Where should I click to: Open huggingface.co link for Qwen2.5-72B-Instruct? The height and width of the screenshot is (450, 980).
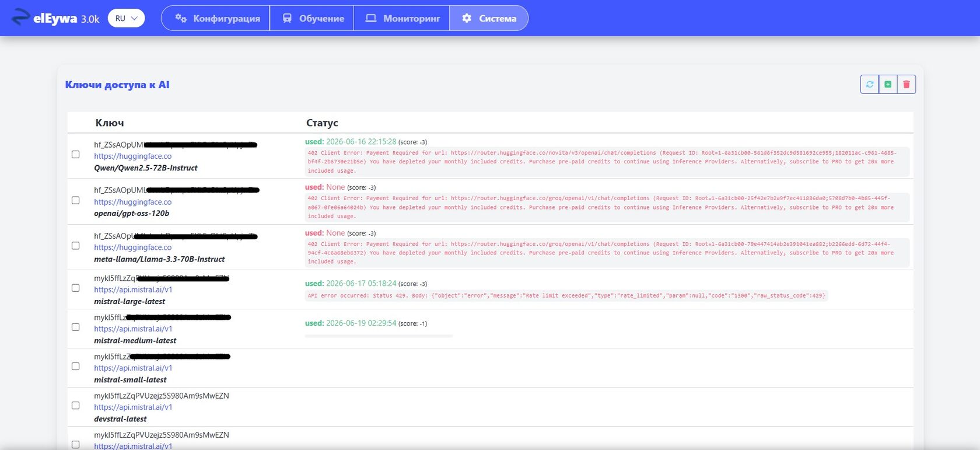point(132,156)
